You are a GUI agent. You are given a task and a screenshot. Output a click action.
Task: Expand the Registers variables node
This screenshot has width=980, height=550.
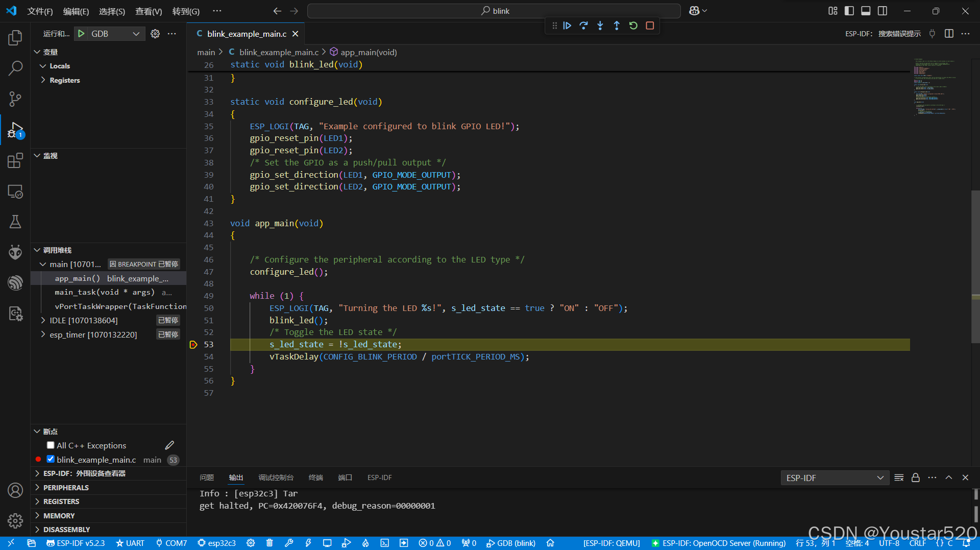tap(43, 80)
